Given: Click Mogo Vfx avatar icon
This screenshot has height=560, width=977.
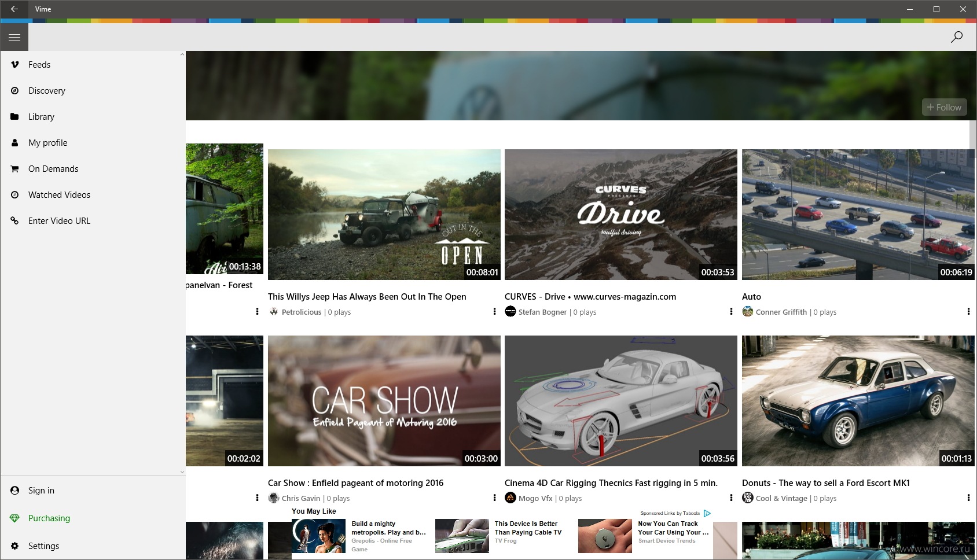Looking at the screenshot, I should click(x=510, y=498).
